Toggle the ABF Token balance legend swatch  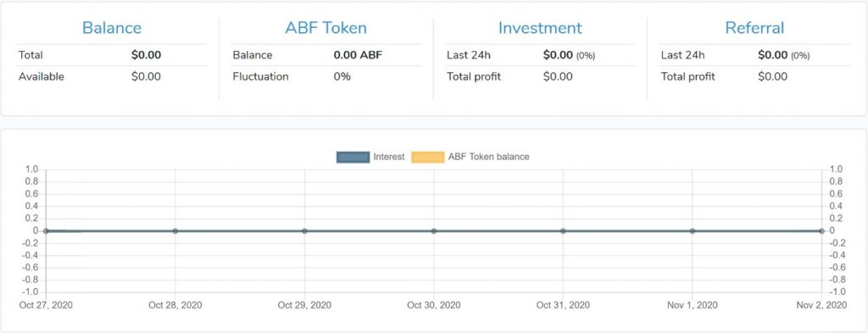(427, 157)
